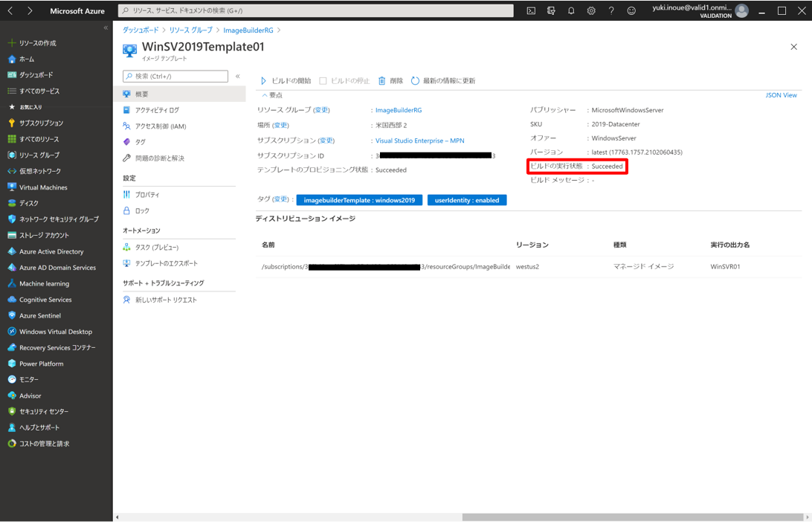This screenshot has height=522, width=812.
Task: Open the JSON View link
Action: [781, 95]
